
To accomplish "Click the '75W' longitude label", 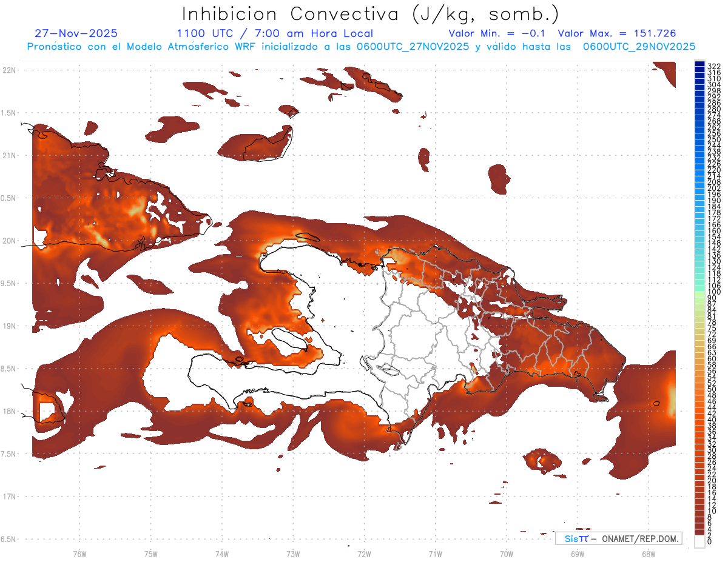I will 150,554.
